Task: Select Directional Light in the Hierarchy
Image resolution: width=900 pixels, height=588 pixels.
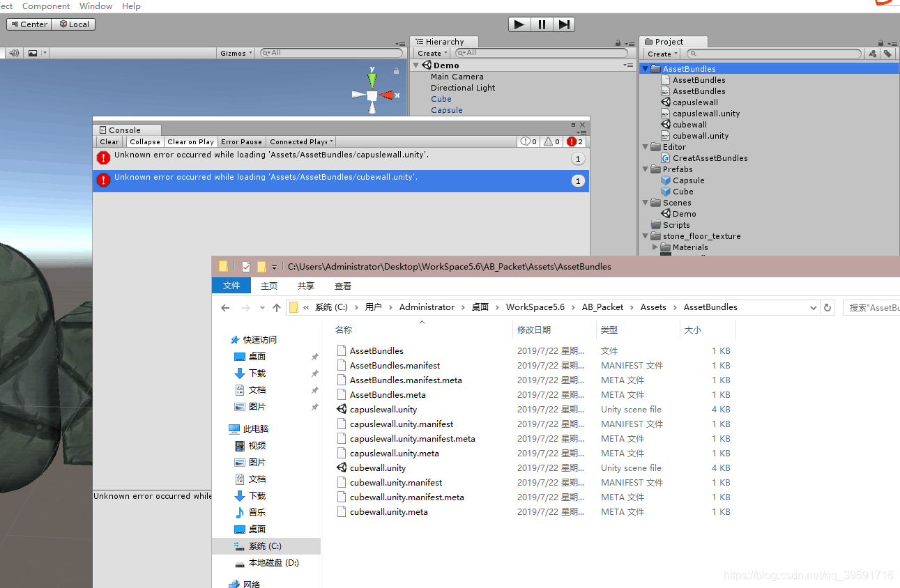Action: (x=463, y=88)
